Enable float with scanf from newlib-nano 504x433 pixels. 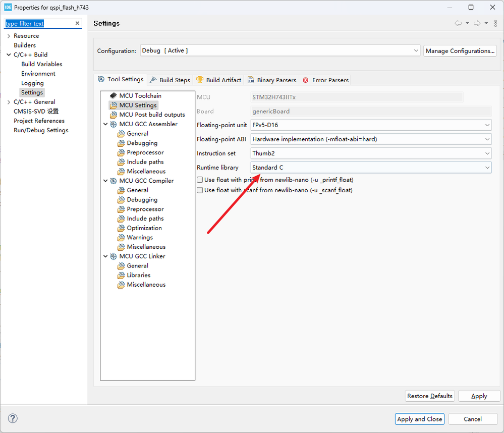click(200, 190)
